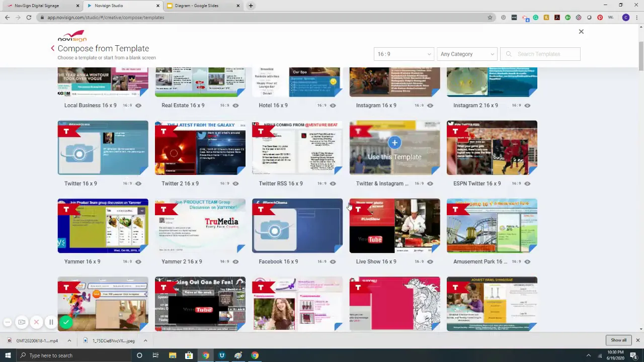Select the Yammer 2 16 x 9 TruMedia thumbnail
The width and height of the screenshot is (644, 362).
click(x=200, y=225)
